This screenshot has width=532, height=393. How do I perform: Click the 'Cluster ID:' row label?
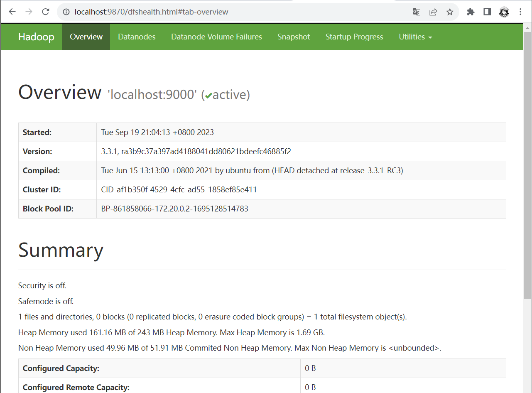[42, 190]
